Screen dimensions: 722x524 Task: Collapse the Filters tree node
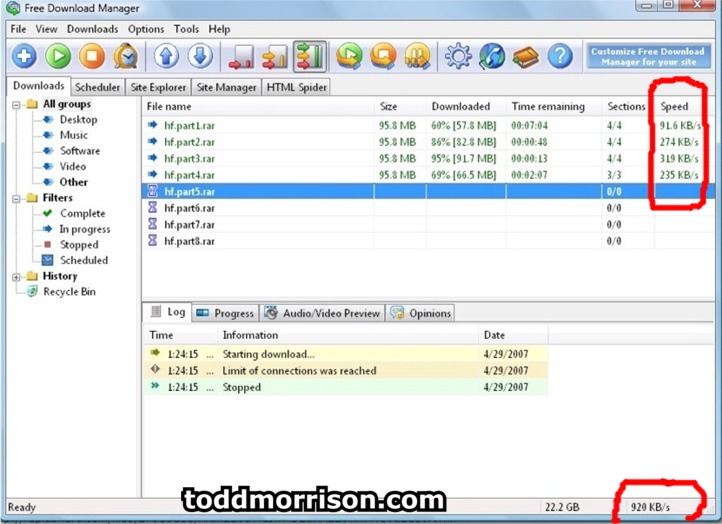(x=16, y=199)
